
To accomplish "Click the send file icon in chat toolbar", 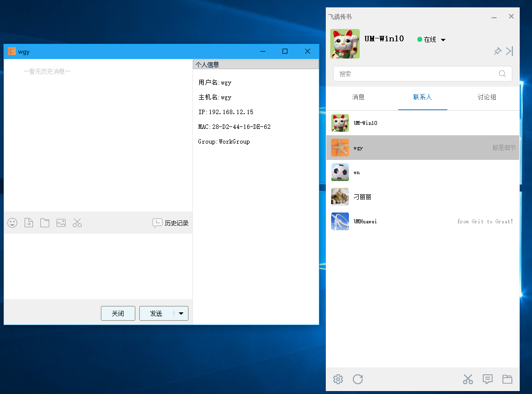I will [28, 223].
